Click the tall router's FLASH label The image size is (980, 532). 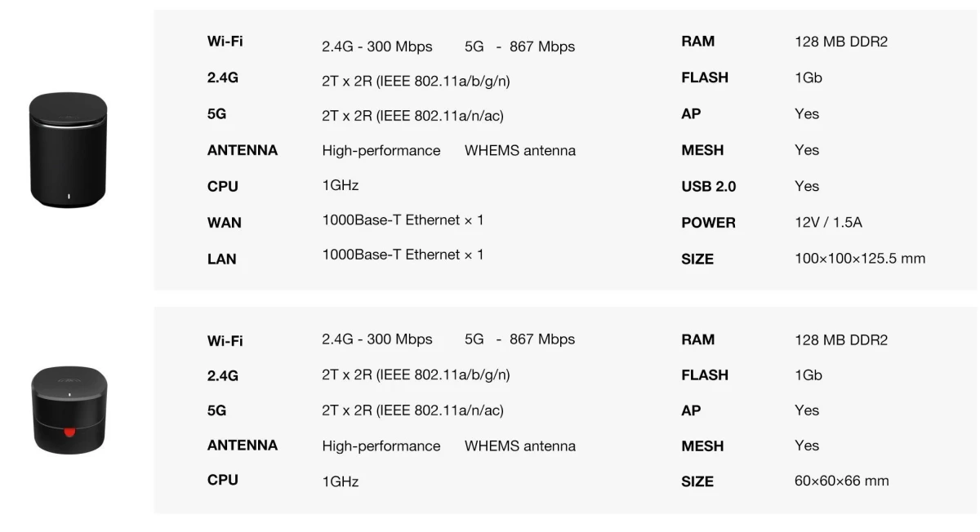704,78
